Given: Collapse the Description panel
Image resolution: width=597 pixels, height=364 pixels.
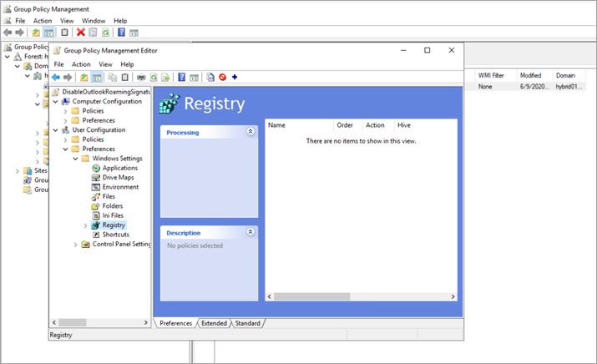Looking at the screenshot, I should coord(250,232).
